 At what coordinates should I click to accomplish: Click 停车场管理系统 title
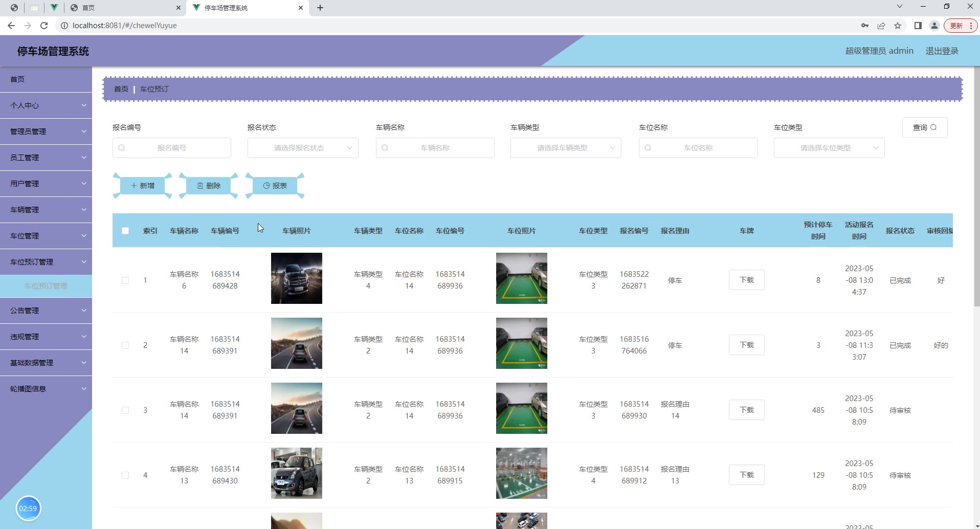coord(53,51)
